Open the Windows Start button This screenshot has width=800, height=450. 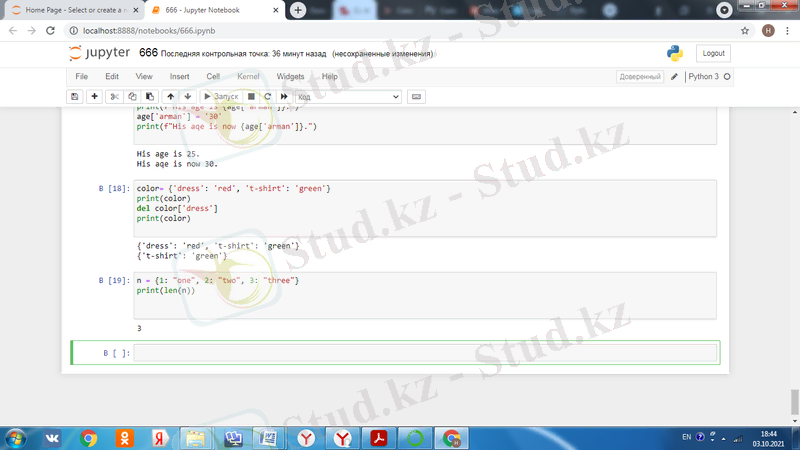(15, 438)
